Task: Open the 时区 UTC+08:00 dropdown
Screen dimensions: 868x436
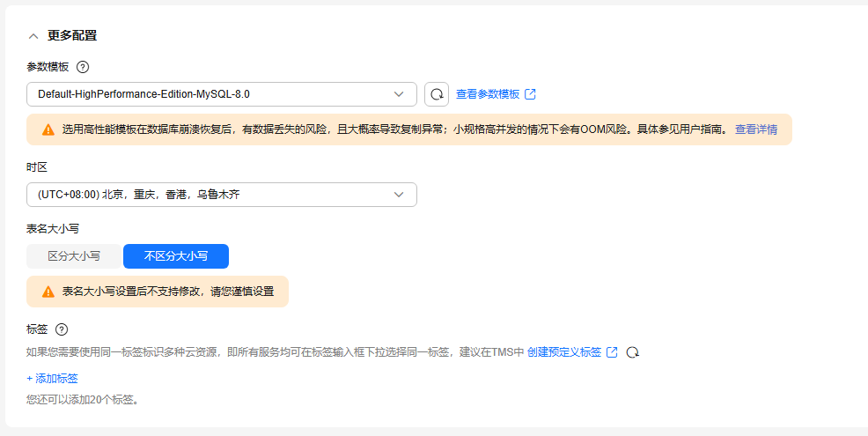Action: point(211,195)
